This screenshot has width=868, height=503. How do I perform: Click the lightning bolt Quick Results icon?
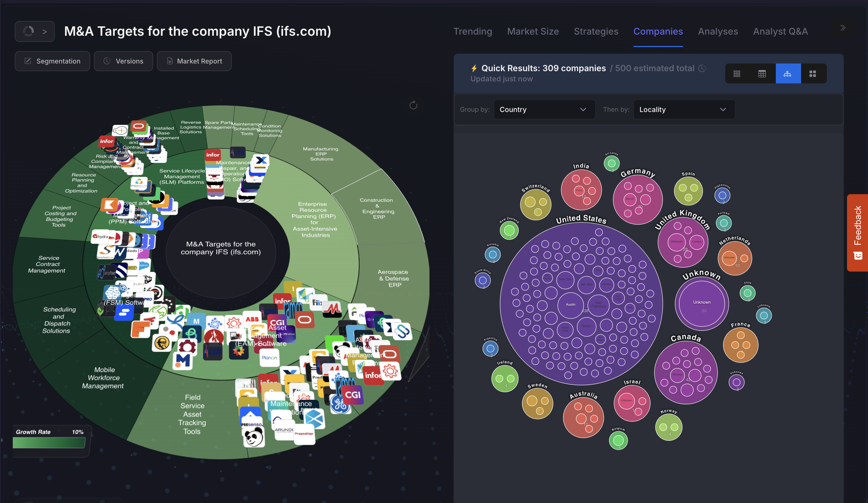point(475,68)
